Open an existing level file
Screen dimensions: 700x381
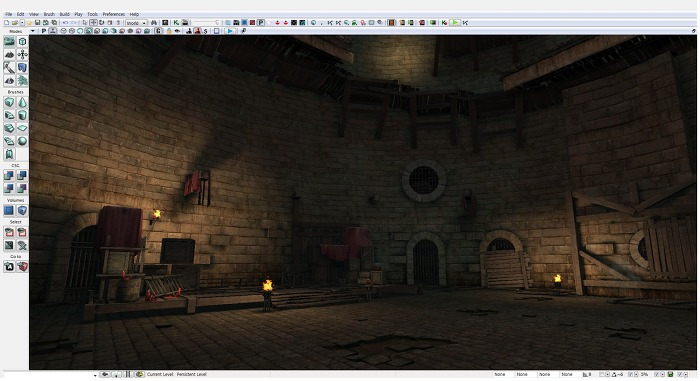coord(15,23)
